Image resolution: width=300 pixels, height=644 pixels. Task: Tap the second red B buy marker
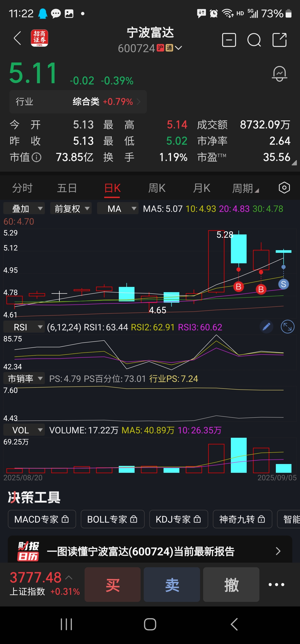tap(261, 289)
